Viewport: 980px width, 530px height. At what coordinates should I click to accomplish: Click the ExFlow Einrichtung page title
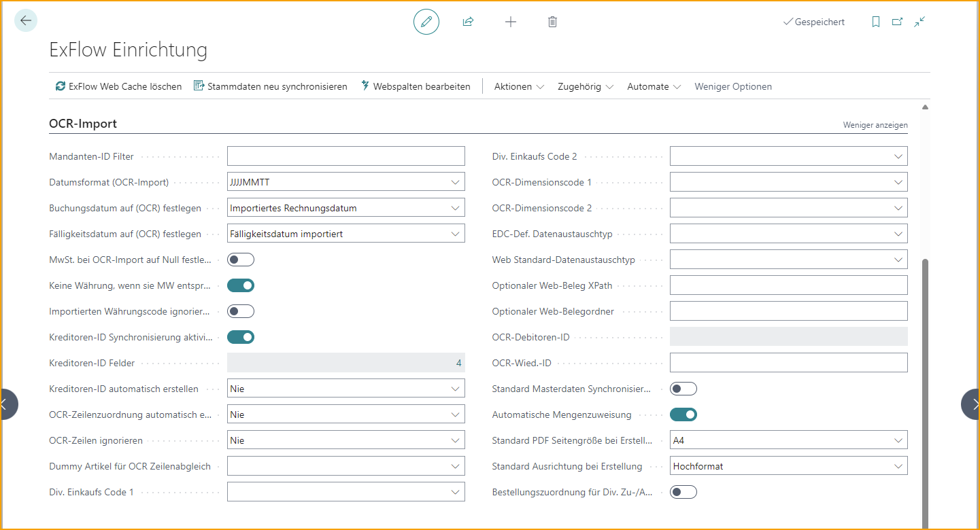(x=129, y=50)
